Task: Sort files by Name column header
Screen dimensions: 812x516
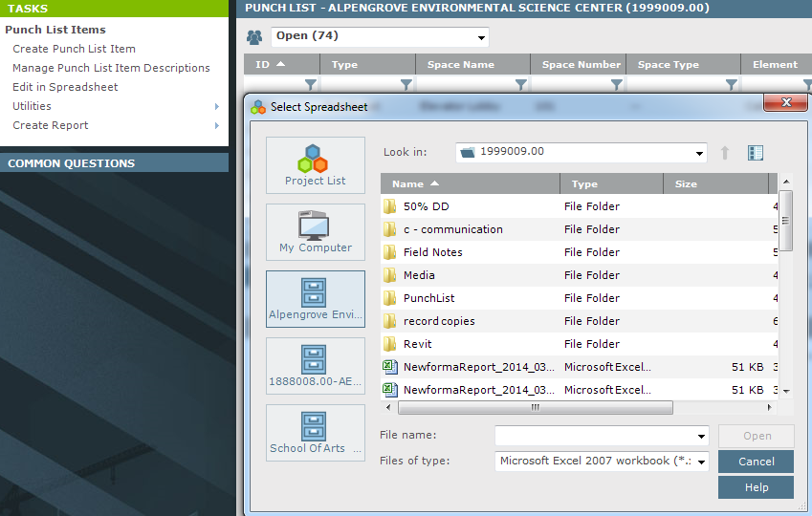Action: pyautogui.click(x=471, y=183)
